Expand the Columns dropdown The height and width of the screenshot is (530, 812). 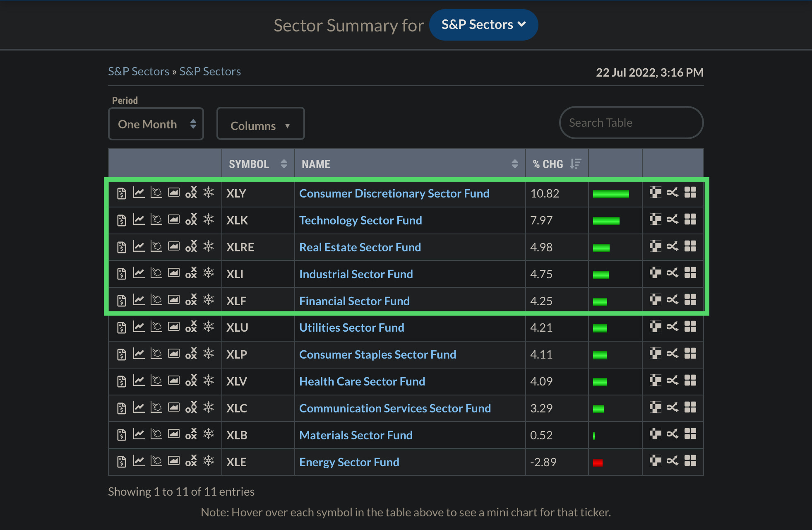point(260,124)
